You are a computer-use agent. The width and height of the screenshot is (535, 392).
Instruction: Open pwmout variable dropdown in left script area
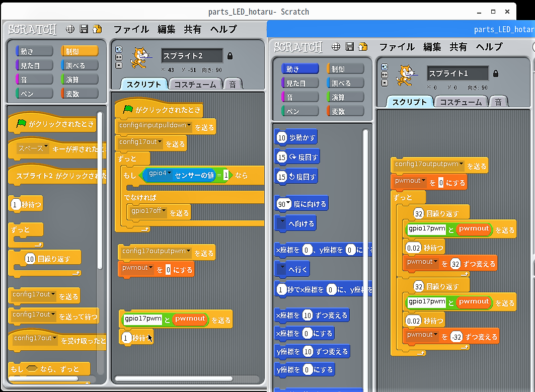[150, 268]
